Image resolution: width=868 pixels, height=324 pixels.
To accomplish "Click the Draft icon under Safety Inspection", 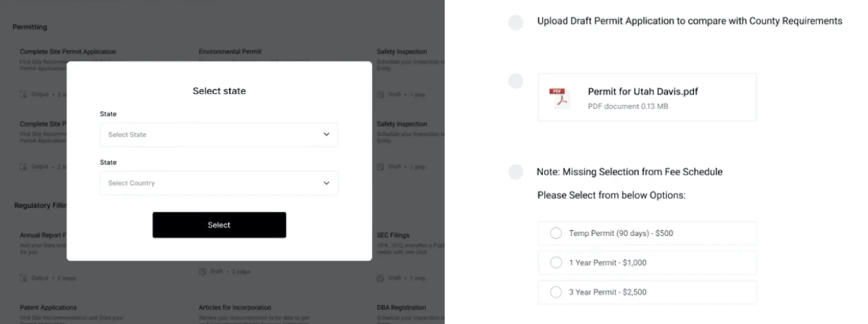I will (x=380, y=95).
